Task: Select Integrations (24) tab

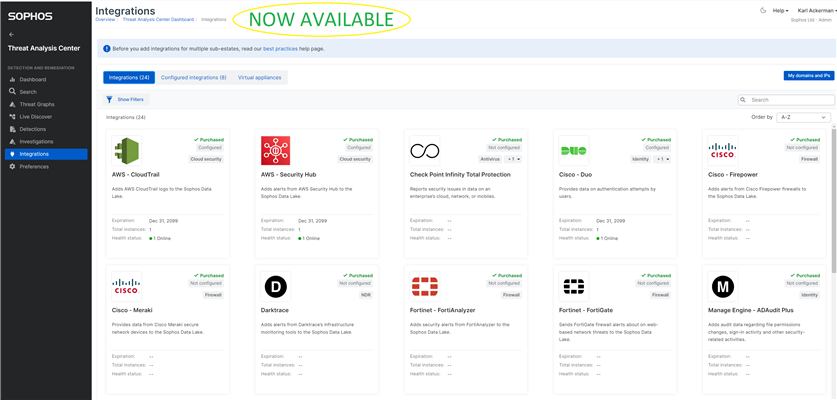Action: coord(129,77)
